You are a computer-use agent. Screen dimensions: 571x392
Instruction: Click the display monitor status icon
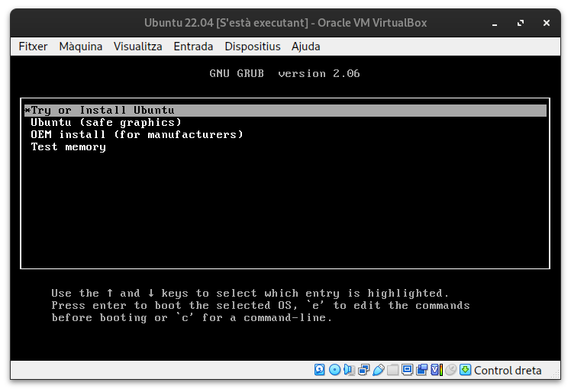tap(407, 370)
